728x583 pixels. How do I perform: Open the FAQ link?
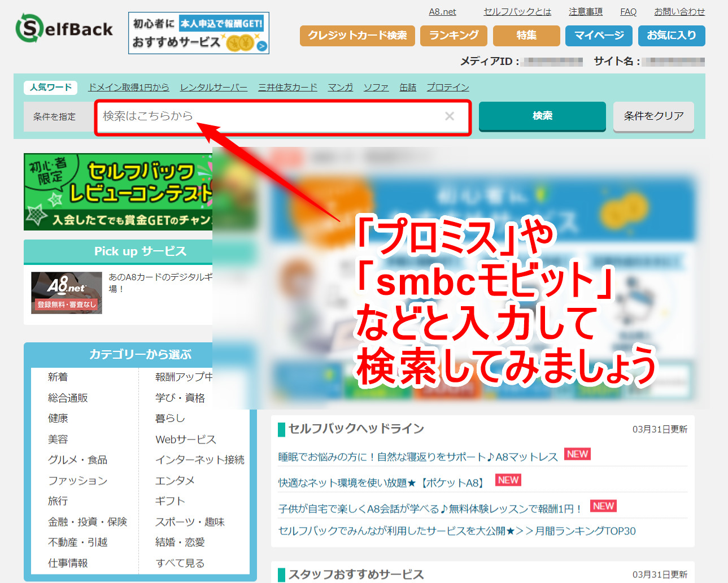[628, 12]
